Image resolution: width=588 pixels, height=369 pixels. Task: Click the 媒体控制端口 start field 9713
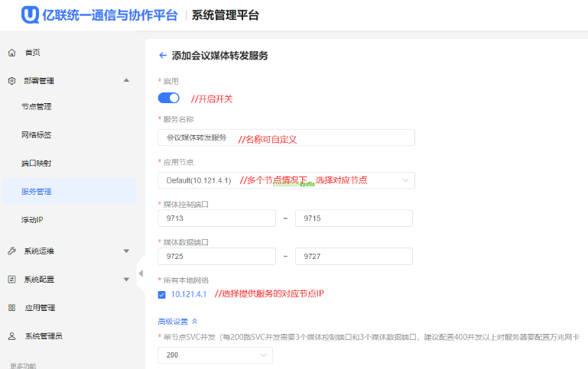(216, 218)
